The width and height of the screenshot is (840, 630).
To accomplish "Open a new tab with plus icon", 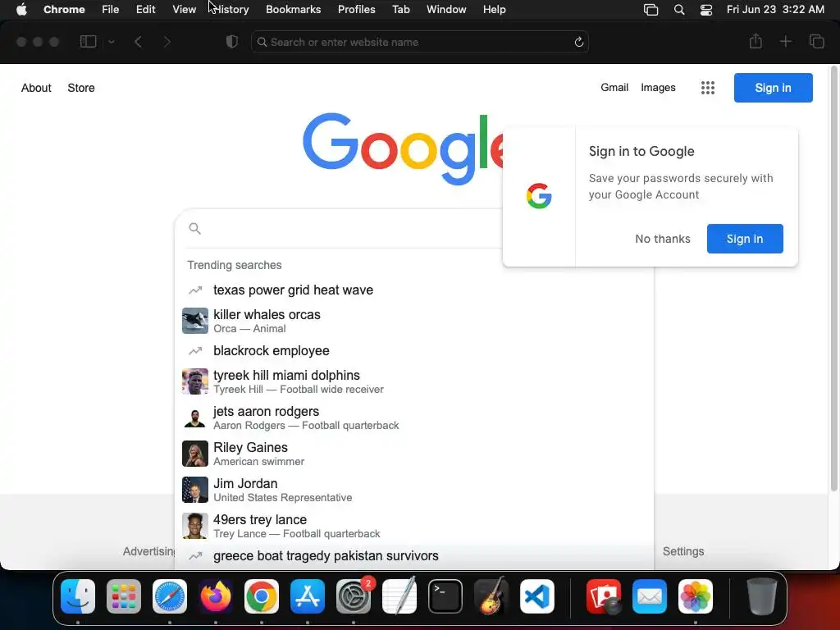I will pos(785,41).
